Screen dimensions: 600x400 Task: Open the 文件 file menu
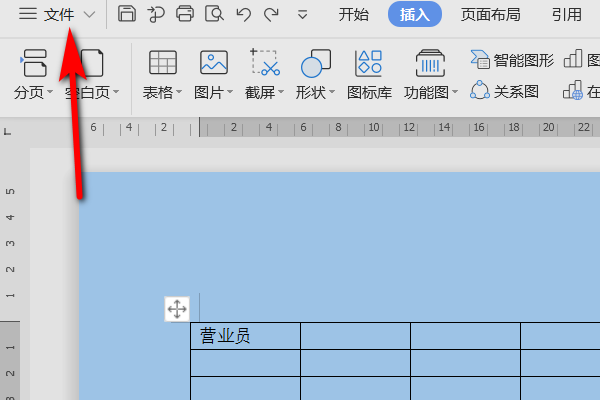click(59, 14)
